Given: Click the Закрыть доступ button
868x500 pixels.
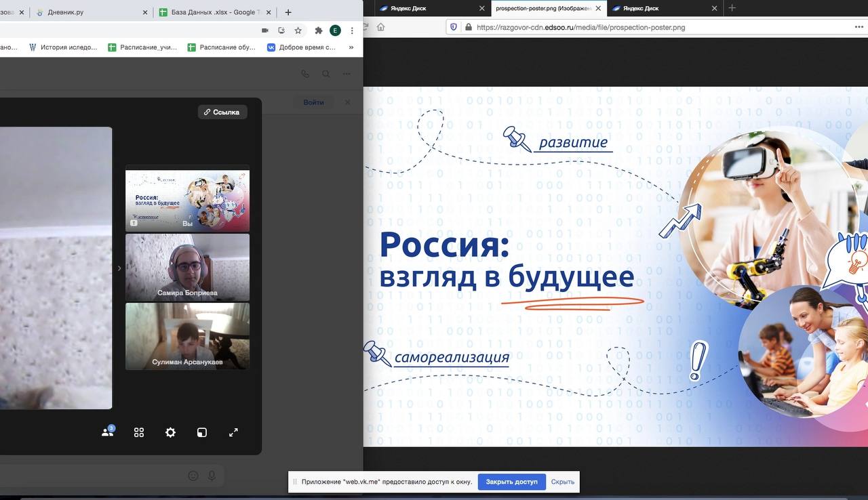Looking at the screenshot, I should [511, 482].
